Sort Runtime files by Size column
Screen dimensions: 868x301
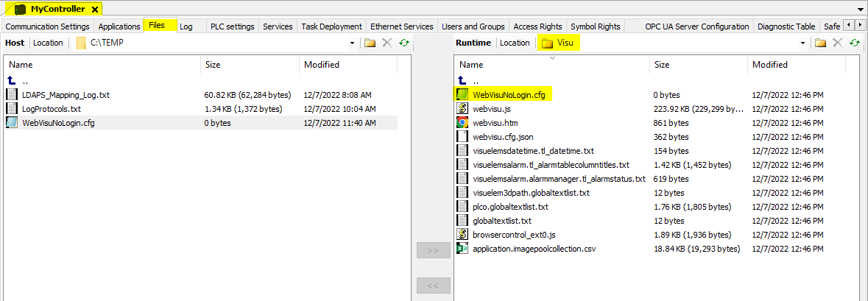point(699,64)
